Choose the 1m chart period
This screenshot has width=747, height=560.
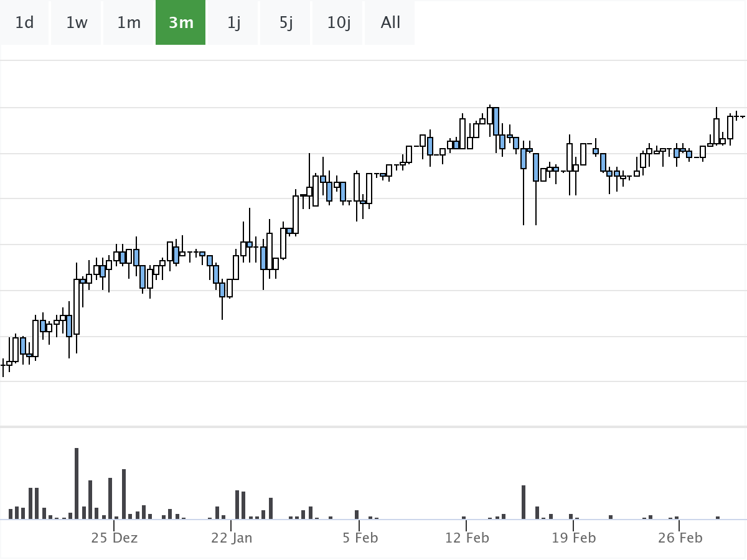tap(129, 23)
